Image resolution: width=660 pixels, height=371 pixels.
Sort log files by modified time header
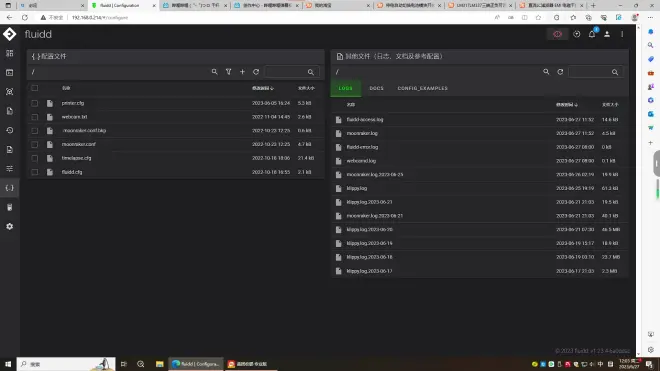point(567,104)
